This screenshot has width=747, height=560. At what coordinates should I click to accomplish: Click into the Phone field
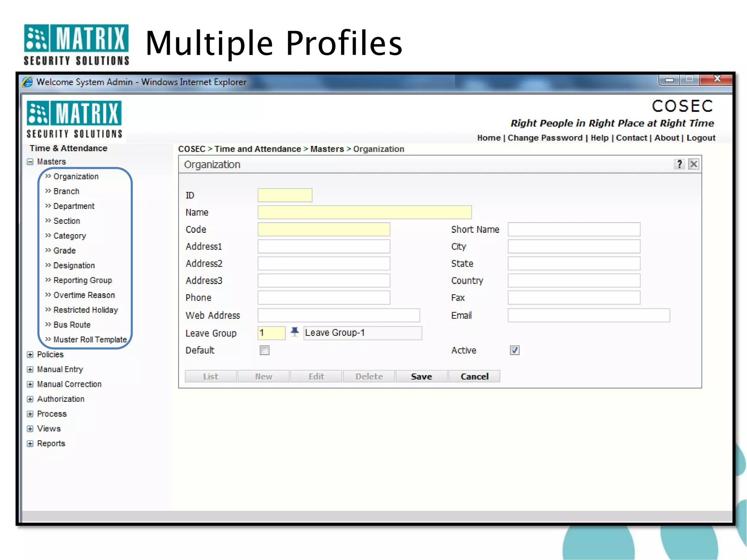coord(324,297)
